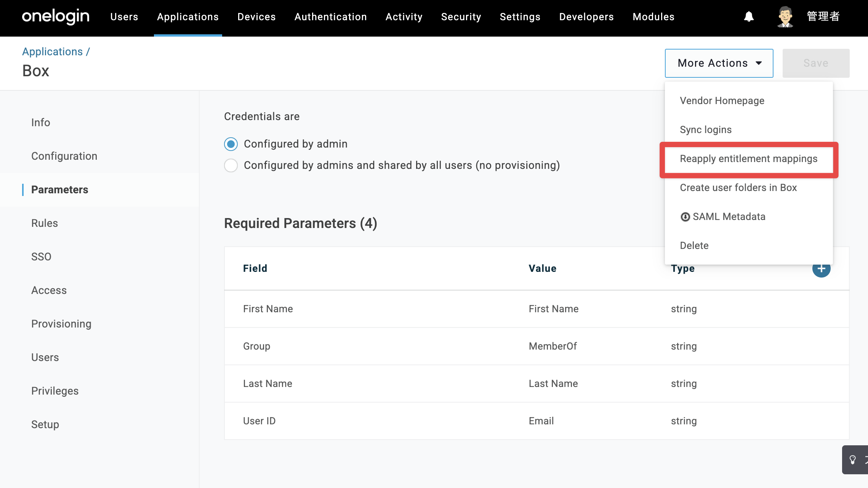Open the Users tab in sidebar
Viewport: 868px width, 488px height.
pos(45,357)
